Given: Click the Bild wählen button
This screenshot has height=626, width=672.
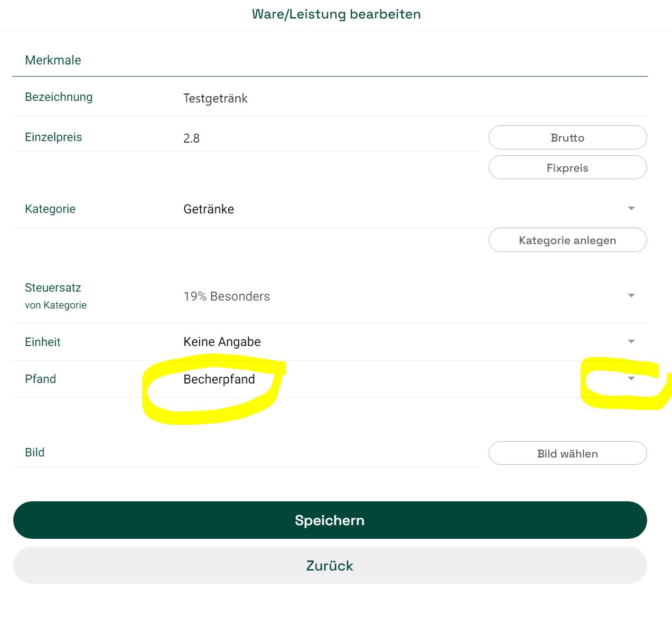Looking at the screenshot, I should coord(567,453).
